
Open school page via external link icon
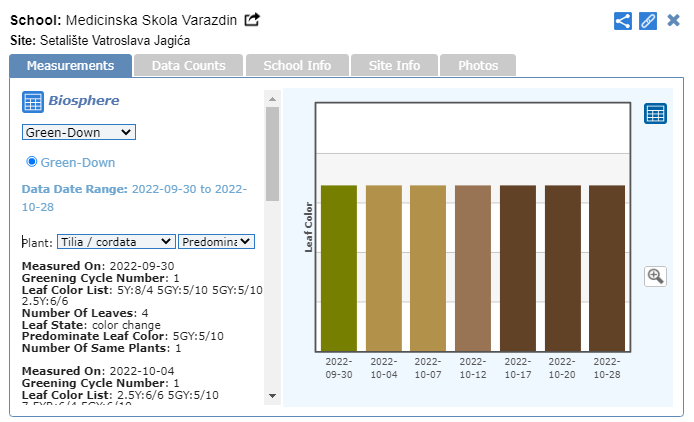(x=252, y=20)
